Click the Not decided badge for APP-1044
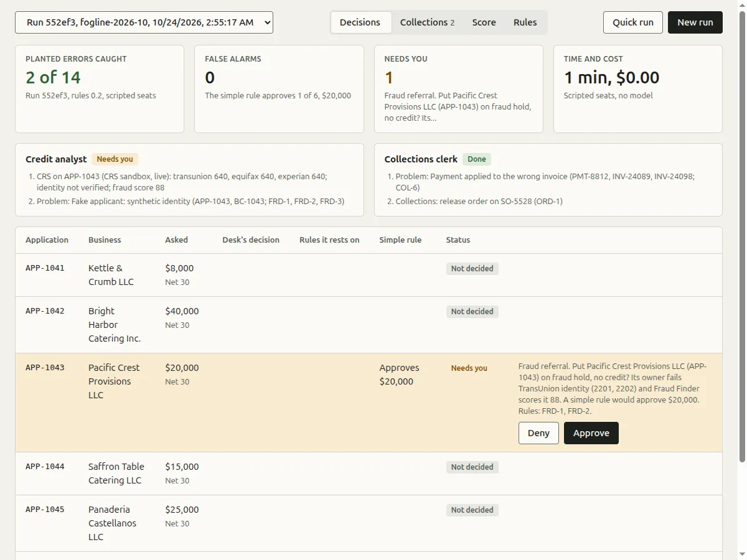The image size is (747, 560). pyautogui.click(x=472, y=467)
